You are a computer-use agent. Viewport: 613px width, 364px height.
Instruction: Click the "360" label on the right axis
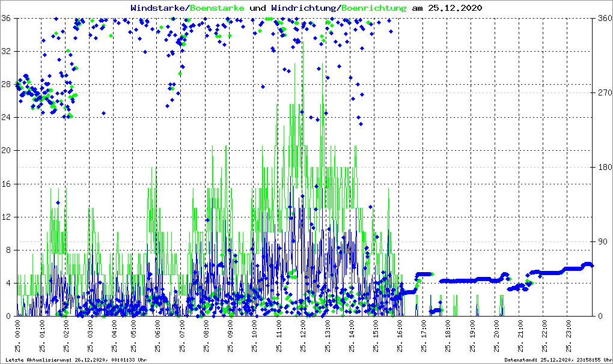pos(604,18)
